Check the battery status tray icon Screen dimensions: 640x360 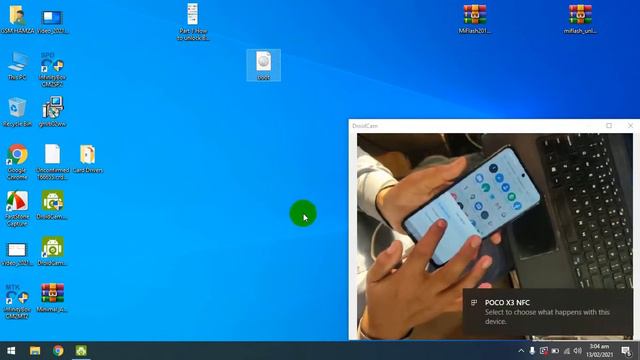tap(555, 351)
